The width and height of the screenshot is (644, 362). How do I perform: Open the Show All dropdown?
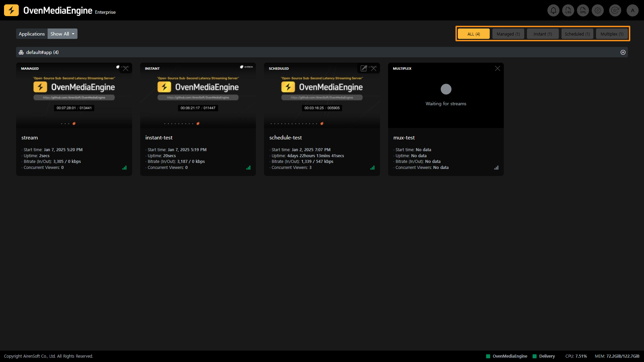pyautogui.click(x=62, y=34)
